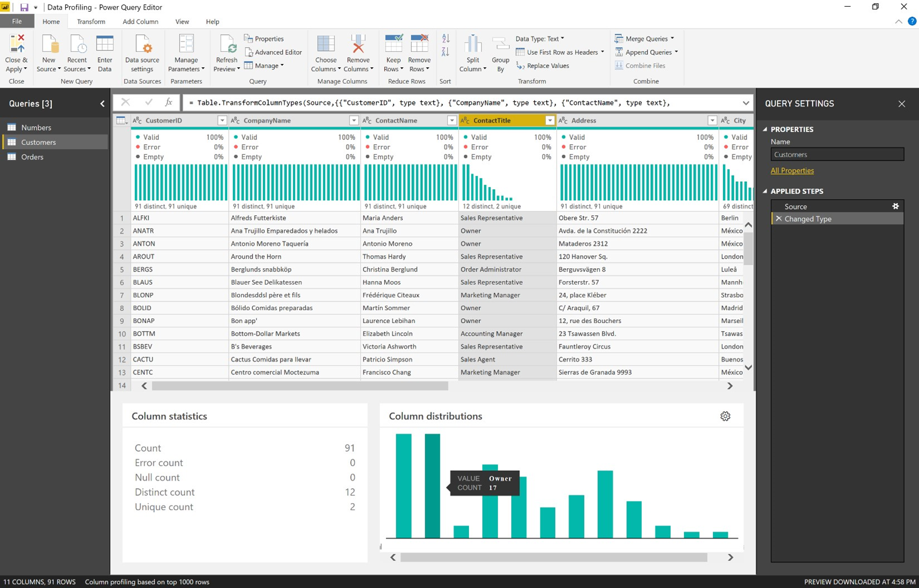This screenshot has height=588, width=919.
Task: Switch to the Transform ribbon tab
Action: (91, 21)
